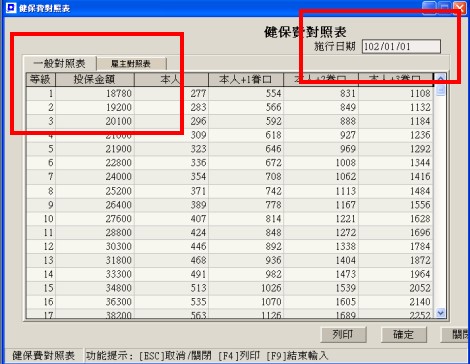Select cell with amount 25200
The image size is (470, 364).
point(95,191)
